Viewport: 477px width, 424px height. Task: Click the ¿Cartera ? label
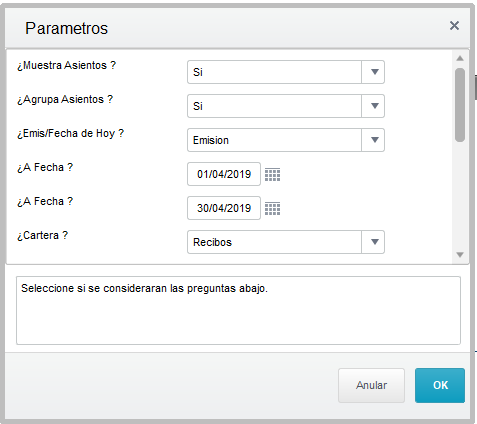[43, 235]
